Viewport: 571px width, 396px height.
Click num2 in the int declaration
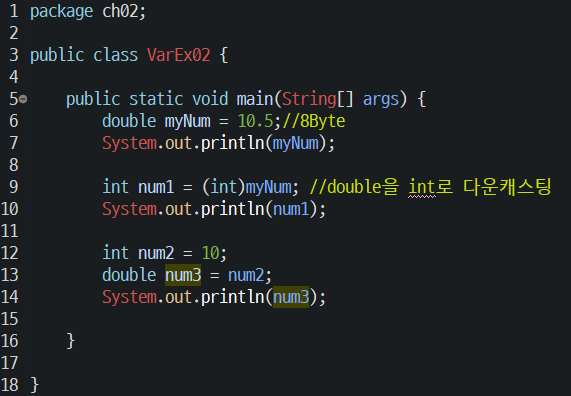click(156, 253)
